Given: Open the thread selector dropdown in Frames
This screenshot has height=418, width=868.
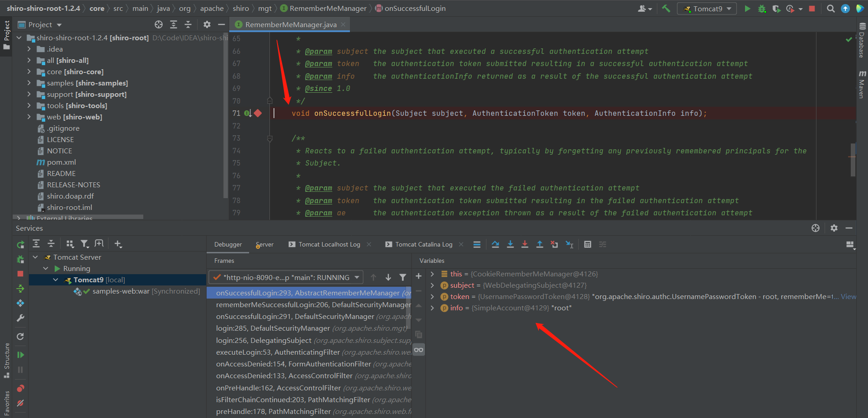Looking at the screenshot, I should pos(286,277).
